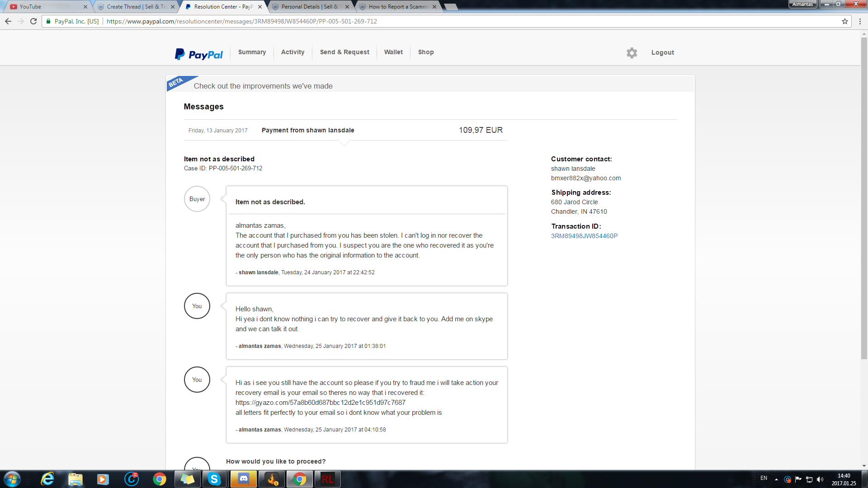Click the Logout link
The height and width of the screenshot is (488, 868).
pyautogui.click(x=662, y=52)
